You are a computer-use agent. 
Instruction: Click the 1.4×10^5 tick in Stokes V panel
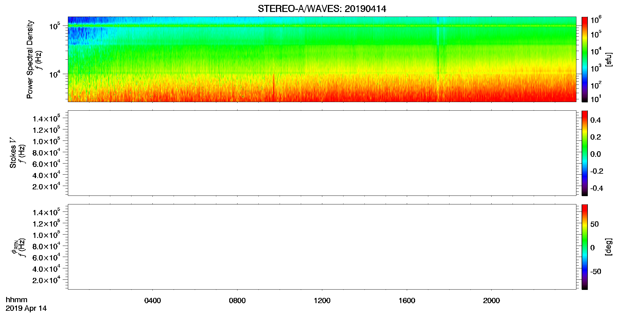coord(46,118)
